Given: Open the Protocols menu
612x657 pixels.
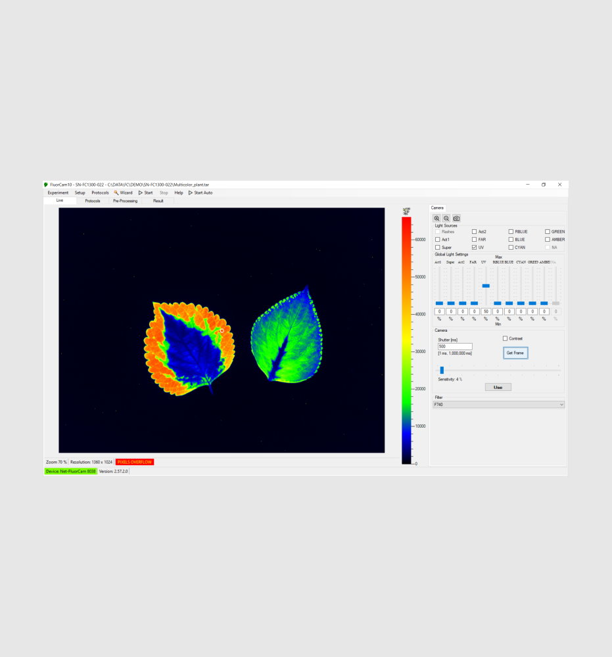Looking at the screenshot, I should 100,193.
